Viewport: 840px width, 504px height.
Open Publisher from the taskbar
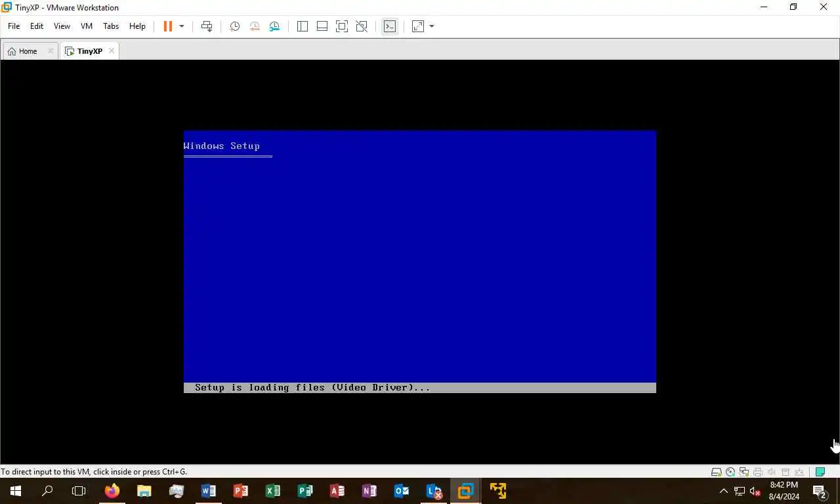coord(305,491)
